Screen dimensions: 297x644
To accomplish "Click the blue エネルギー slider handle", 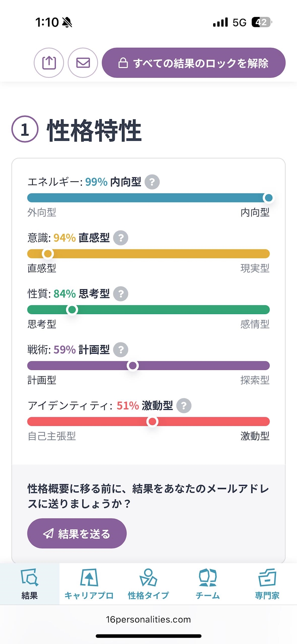I will tap(269, 198).
